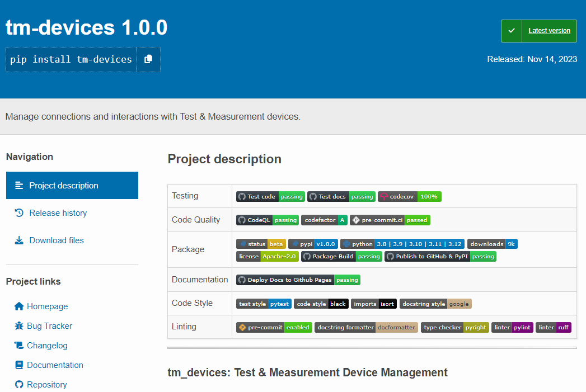Open the Publish to GitHub & PyPI badge
586x392 pixels.
tap(440, 257)
